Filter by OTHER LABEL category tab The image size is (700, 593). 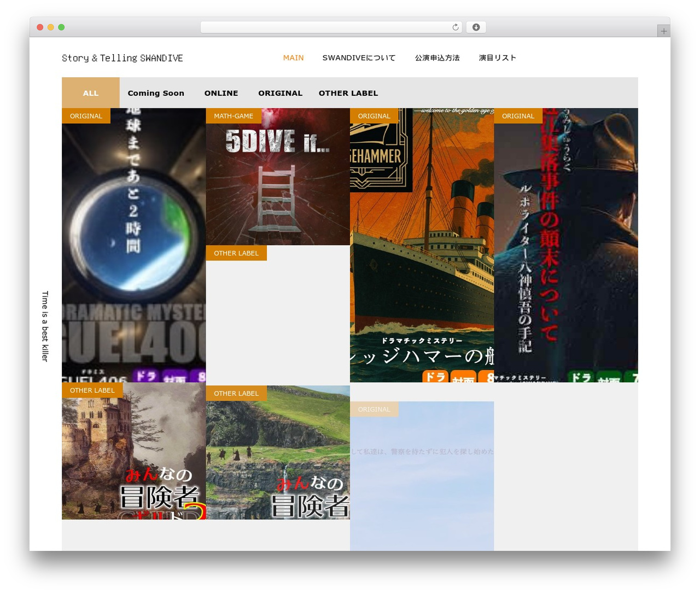[348, 93]
